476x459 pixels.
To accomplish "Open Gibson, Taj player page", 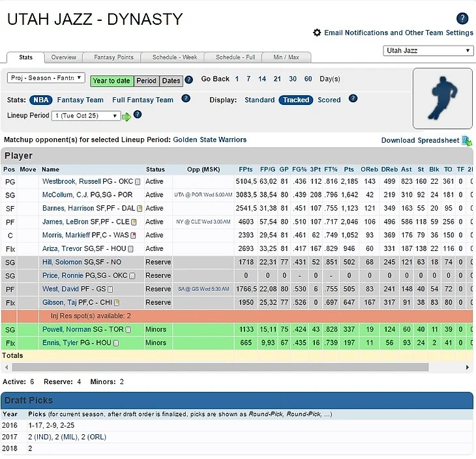I will (59, 303).
